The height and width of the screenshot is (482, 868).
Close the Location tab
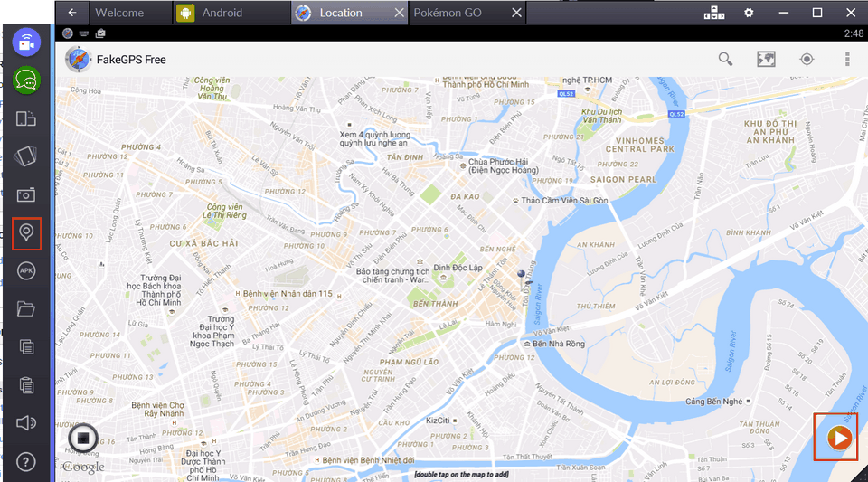tap(399, 12)
